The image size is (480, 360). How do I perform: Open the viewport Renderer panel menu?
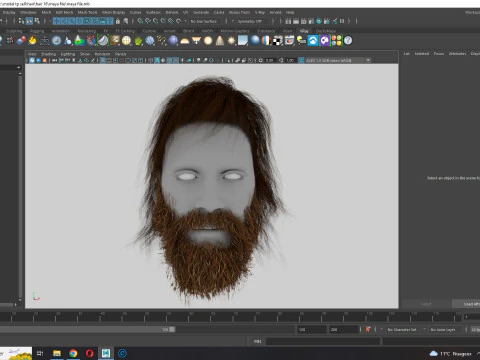tap(102, 54)
